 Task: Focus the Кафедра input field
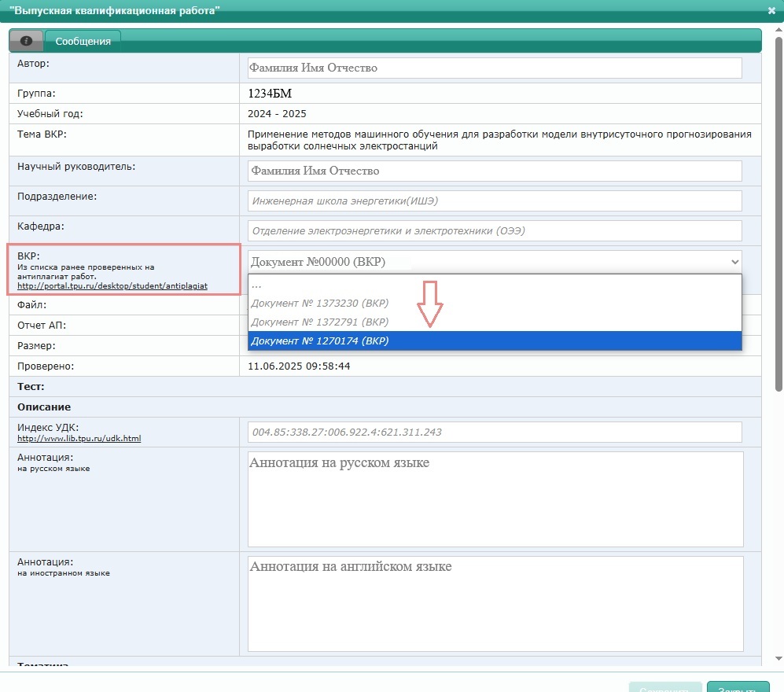click(x=495, y=231)
